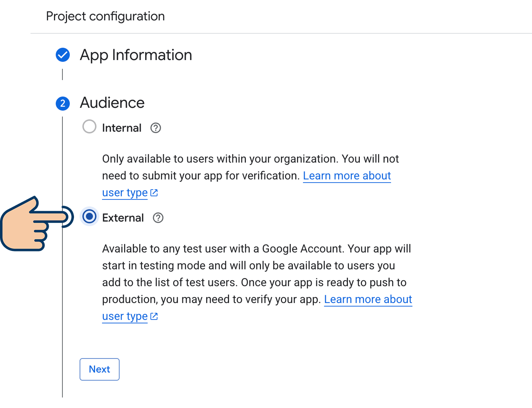Select the External audience radio button
This screenshot has height=408, width=532.
click(x=89, y=216)
